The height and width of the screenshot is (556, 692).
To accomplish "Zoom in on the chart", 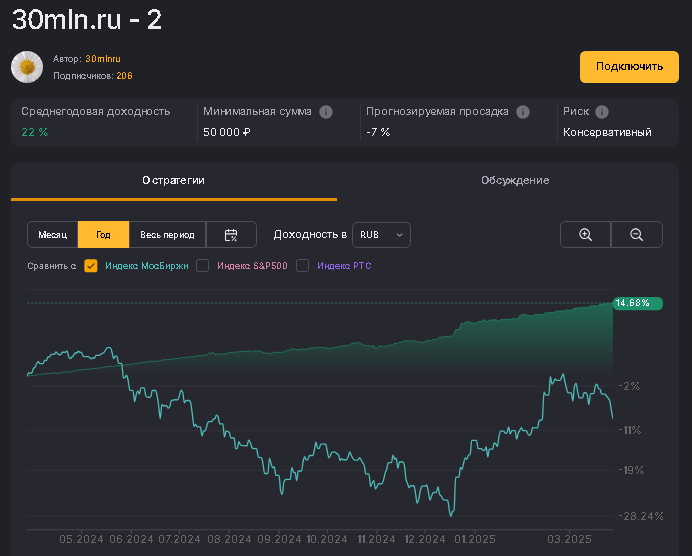I will pos(586,235).
